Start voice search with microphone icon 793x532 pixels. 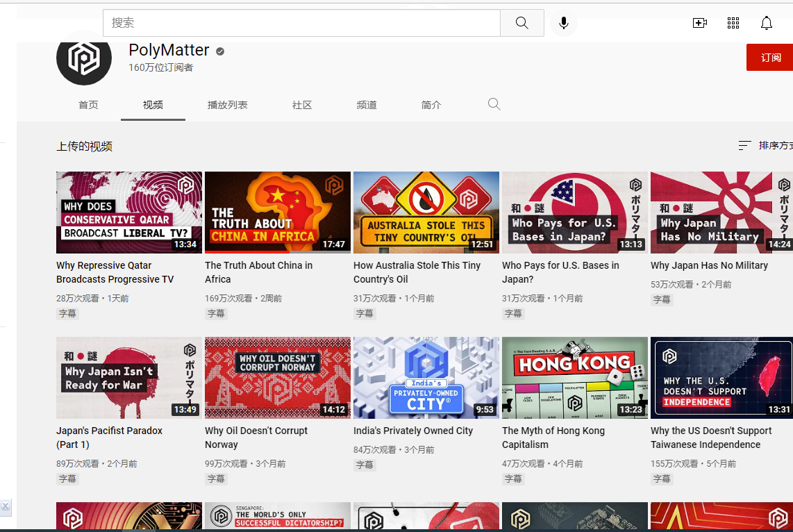tap(563, 23)
